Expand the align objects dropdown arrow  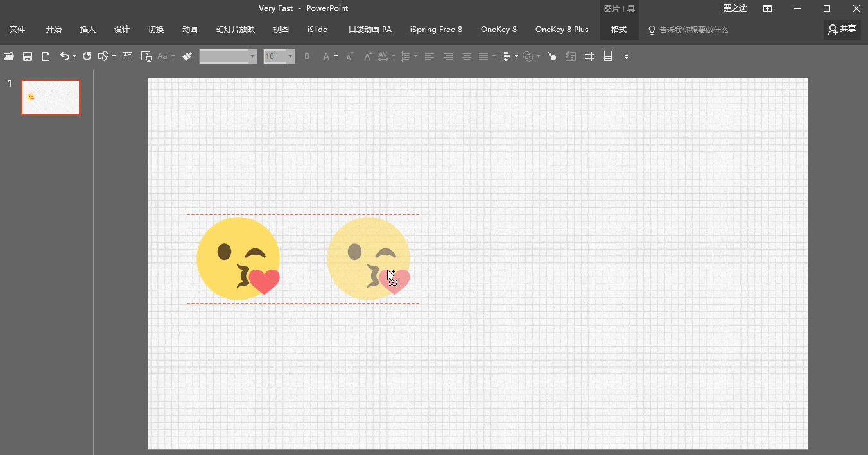point(516,56)
